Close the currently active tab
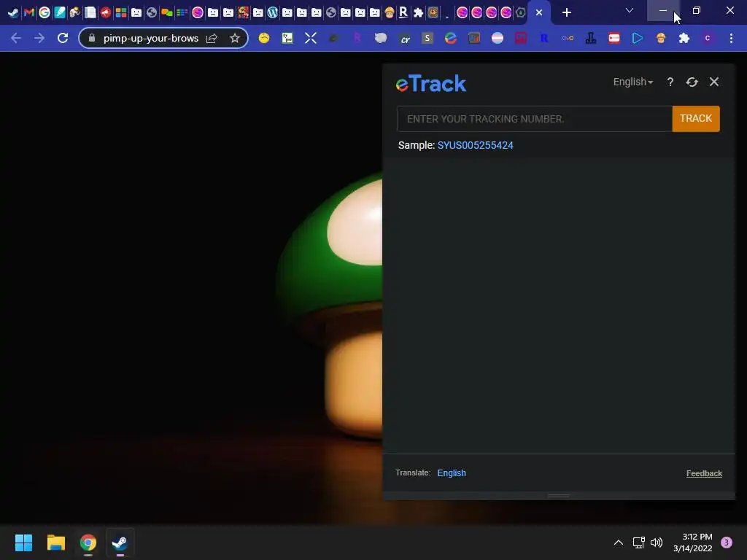This screenshot has height=560, width=747. pyautogui.click(x=539, y=13)
